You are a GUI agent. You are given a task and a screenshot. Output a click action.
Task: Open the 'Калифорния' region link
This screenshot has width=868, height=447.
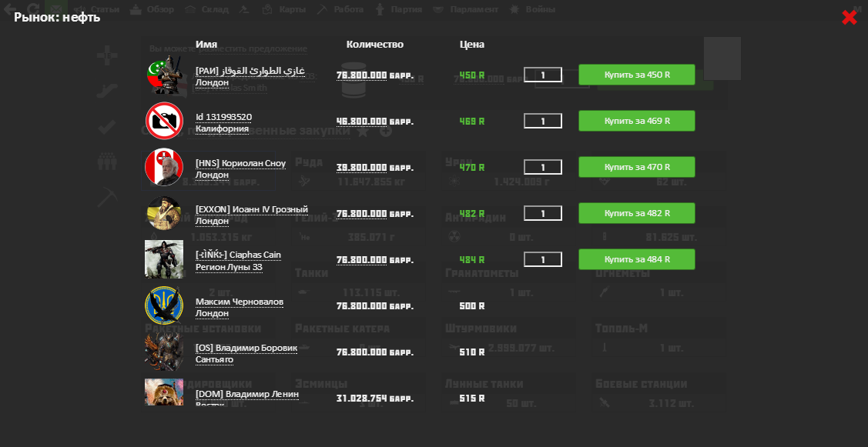pyautogui.click(x=222, y=128)
